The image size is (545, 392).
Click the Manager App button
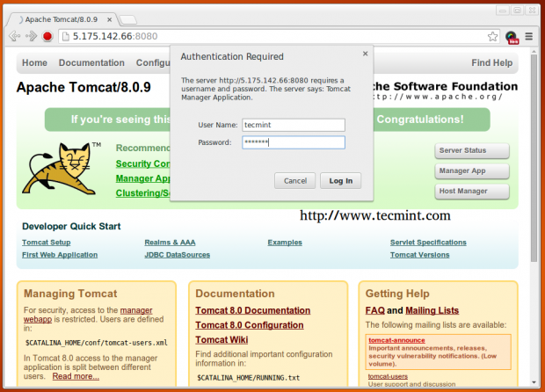pyautogui.click(x=472, y=171)
